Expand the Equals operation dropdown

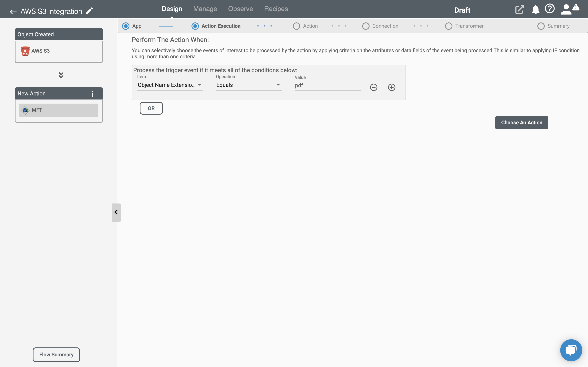point(278,85)
